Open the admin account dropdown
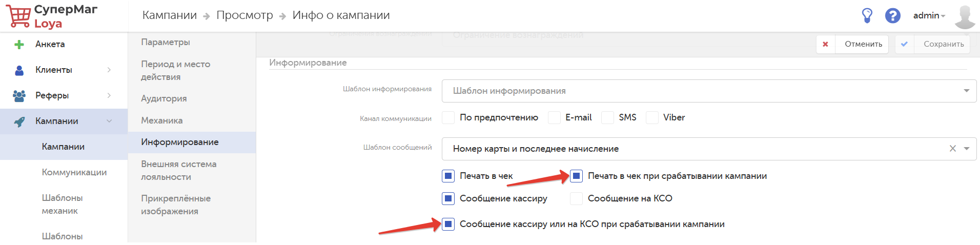This screenshot has width=980, height=245. 929,16
